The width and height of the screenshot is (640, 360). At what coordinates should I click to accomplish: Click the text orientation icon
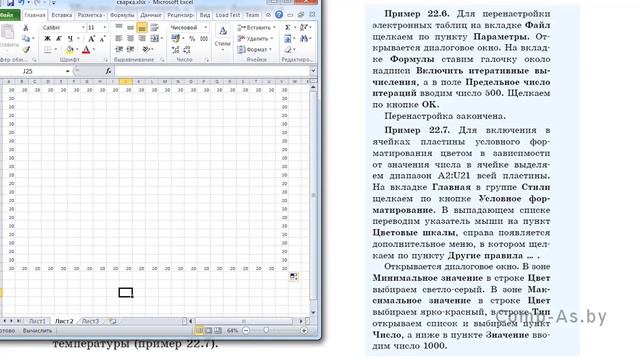click(x=147, y=49)
